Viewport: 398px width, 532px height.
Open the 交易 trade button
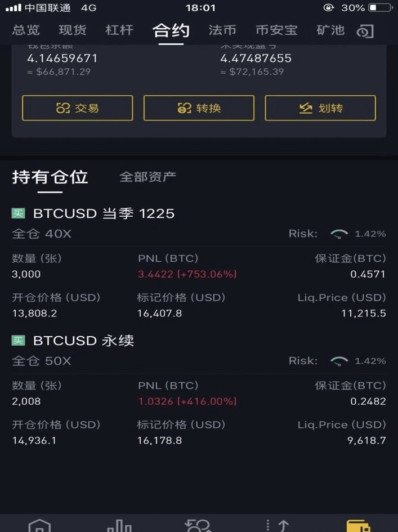click(77, 108)
